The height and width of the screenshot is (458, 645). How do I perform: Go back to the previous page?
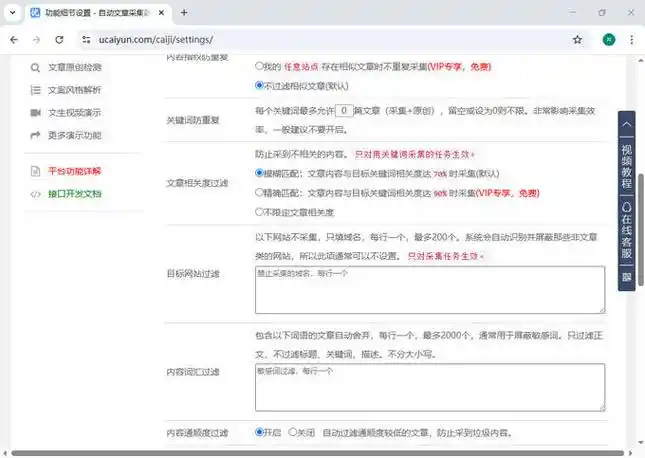pyautogui.click(x=14, y=40)
